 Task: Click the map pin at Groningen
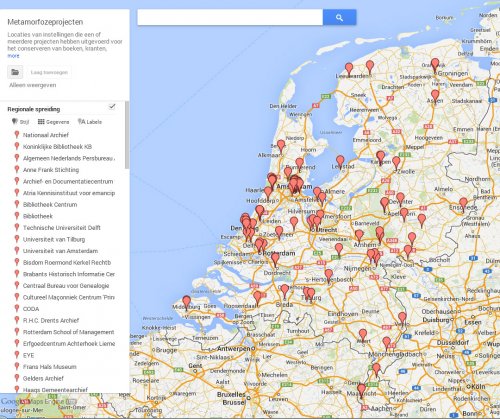[x=435, y=65]
